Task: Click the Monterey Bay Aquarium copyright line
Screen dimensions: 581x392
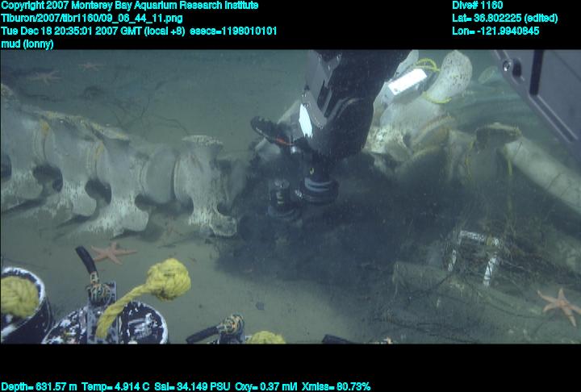Action: [130, 6]
